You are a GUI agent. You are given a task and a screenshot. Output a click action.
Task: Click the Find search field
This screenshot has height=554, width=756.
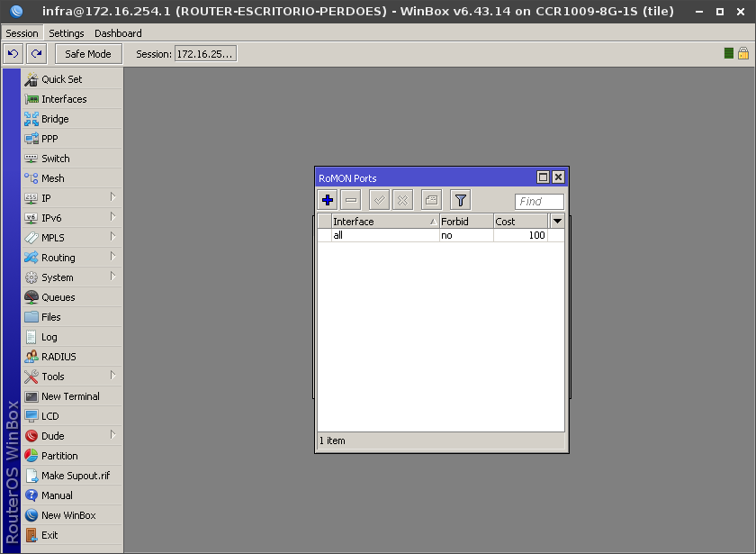click(539, 201)
